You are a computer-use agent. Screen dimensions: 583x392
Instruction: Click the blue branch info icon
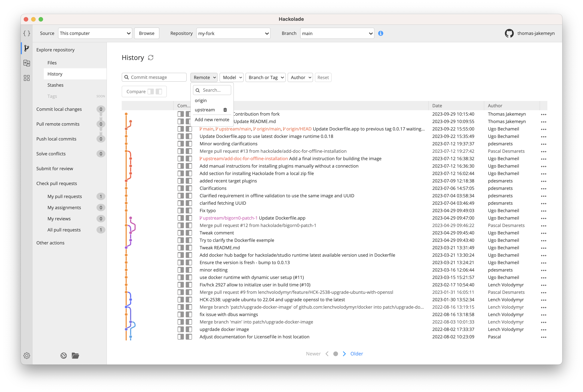pyautogui.click(x=381, y=33)
